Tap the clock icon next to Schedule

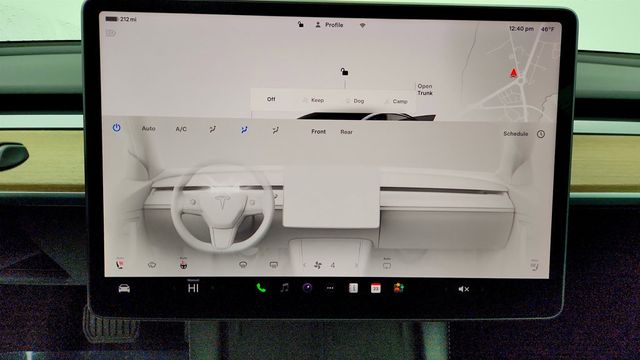tap(541, 134)
